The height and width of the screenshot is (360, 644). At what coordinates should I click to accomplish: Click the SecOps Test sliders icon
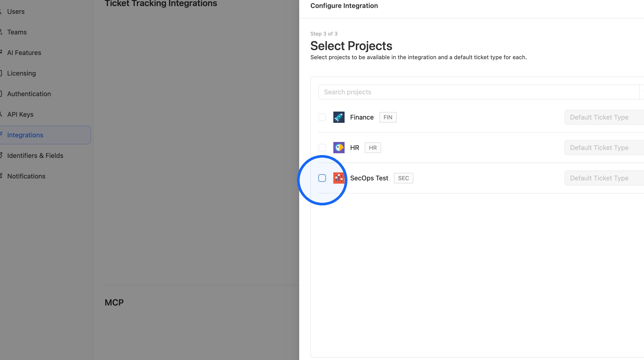coord(339,178)
